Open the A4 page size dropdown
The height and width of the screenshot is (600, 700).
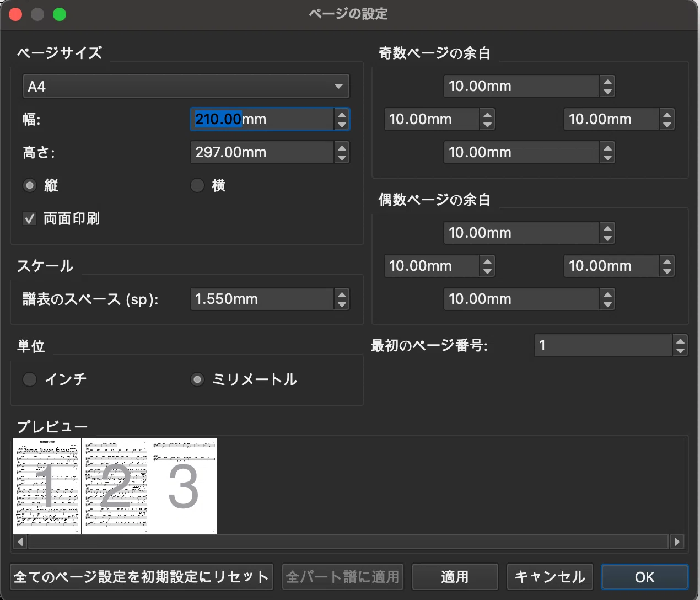pyautogui.click(x=186, y=87)
